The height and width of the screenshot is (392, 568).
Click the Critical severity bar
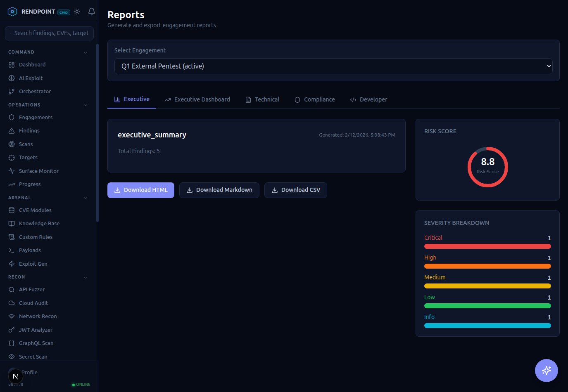[x=487, y=246]
